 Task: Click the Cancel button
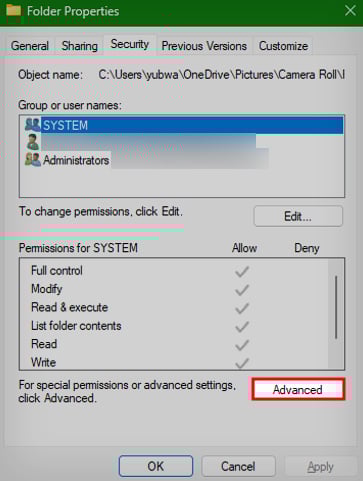click(x=238, y=466)
